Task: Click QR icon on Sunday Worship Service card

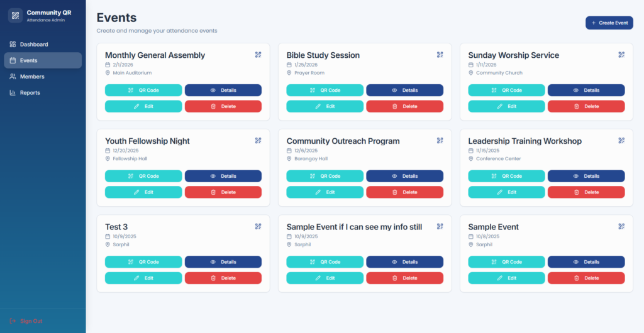Action: 621,55
